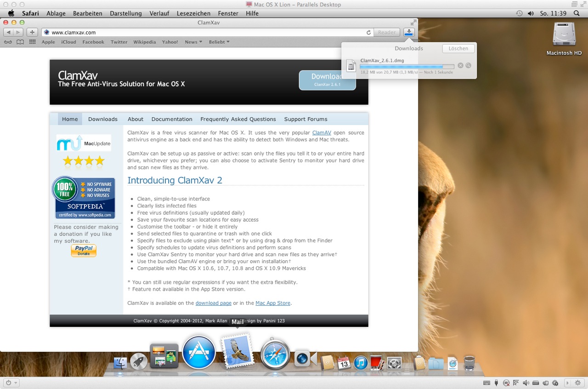Open Finder from the Dock

[120, 363]
